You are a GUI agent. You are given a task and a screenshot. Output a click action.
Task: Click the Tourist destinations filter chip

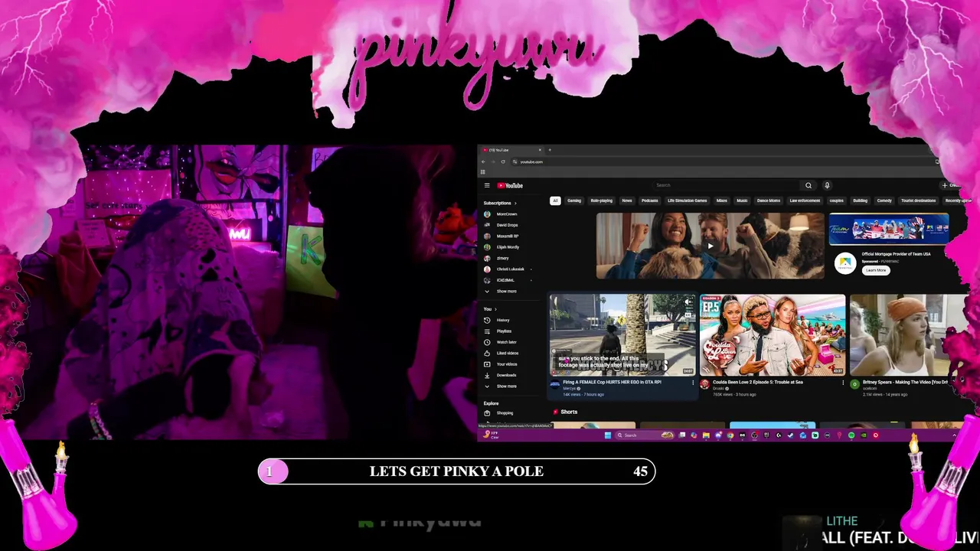pyautogui.click(x=918, y=201)
